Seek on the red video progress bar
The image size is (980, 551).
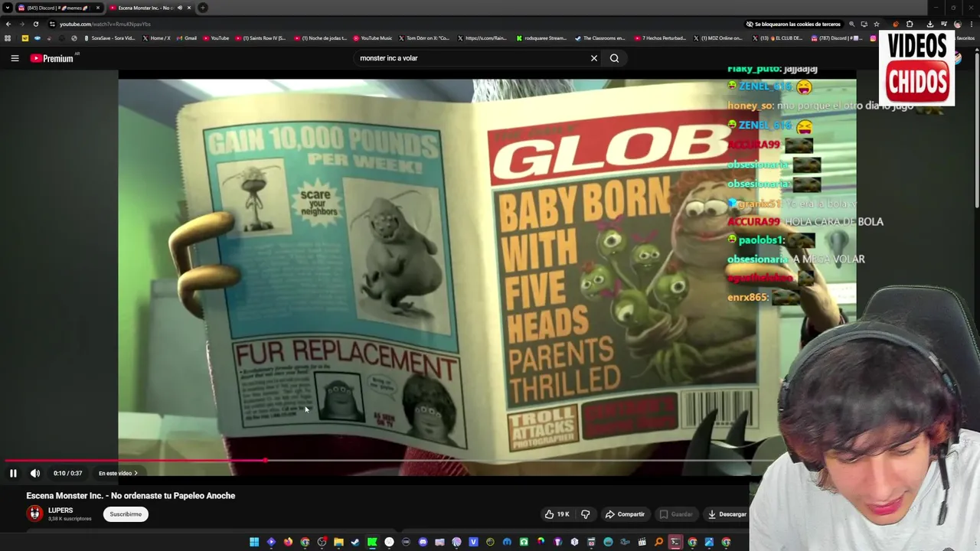pos(134,461)
